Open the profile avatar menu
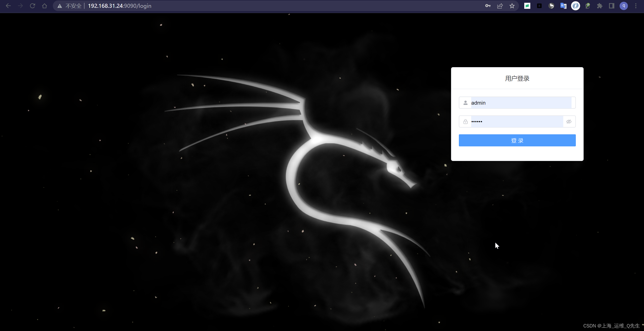Image resolution: width=644 pixels, height=331 pixels. pyautogui.click(x=624, y=6)
